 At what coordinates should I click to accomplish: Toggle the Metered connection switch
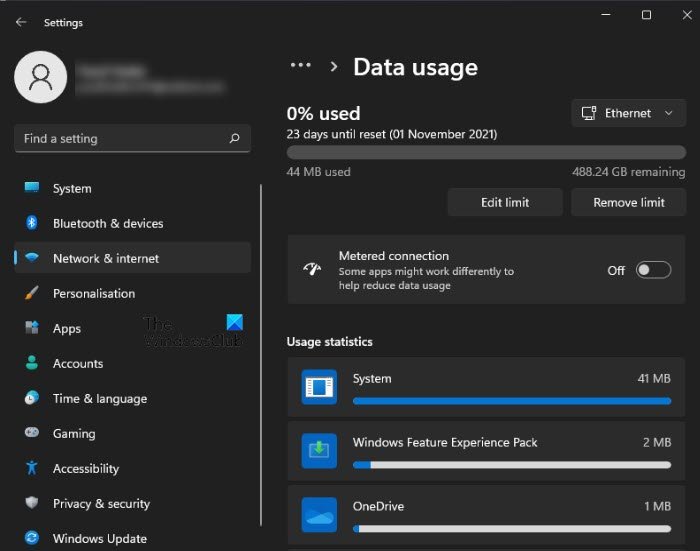pyautogui.click(x=653, y=270)
